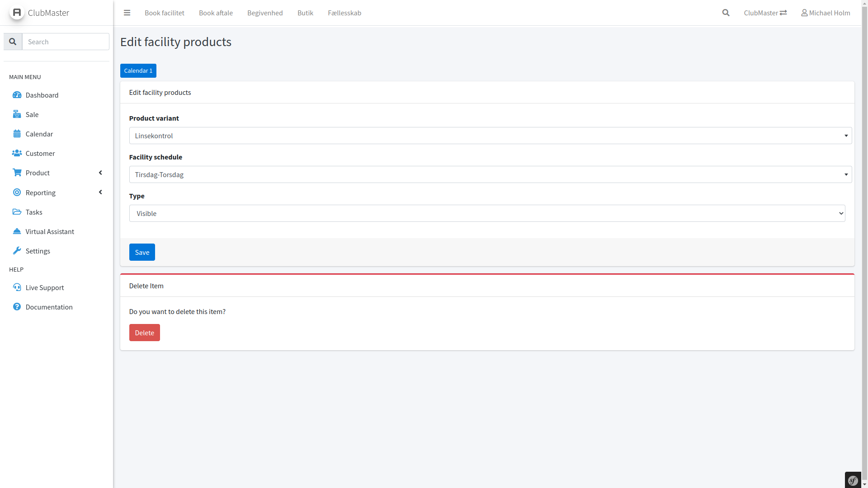Screen dimensions: 868x488
Task: Expand the Reporting submenu chevron
Action: tap(100, 192)
